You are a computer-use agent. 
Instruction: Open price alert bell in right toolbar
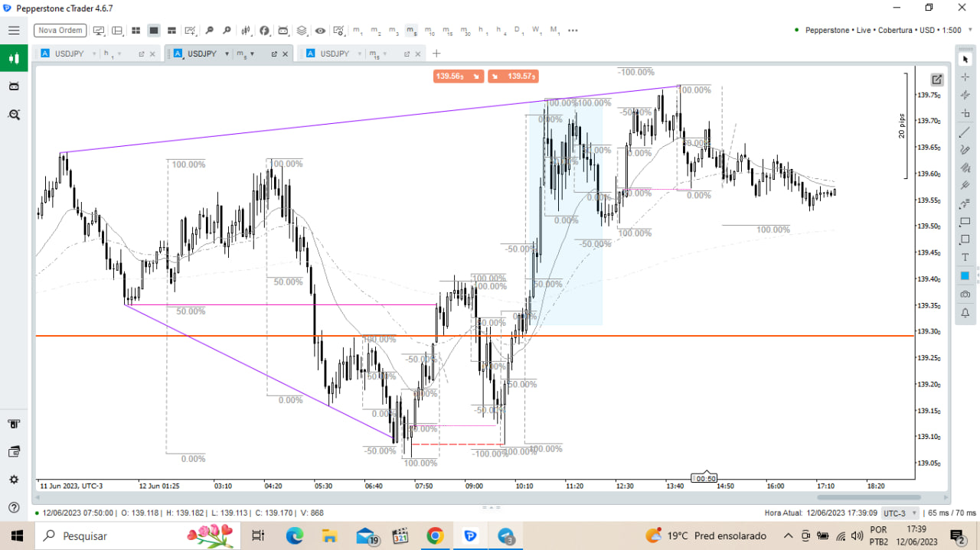[x=965, y=313]
